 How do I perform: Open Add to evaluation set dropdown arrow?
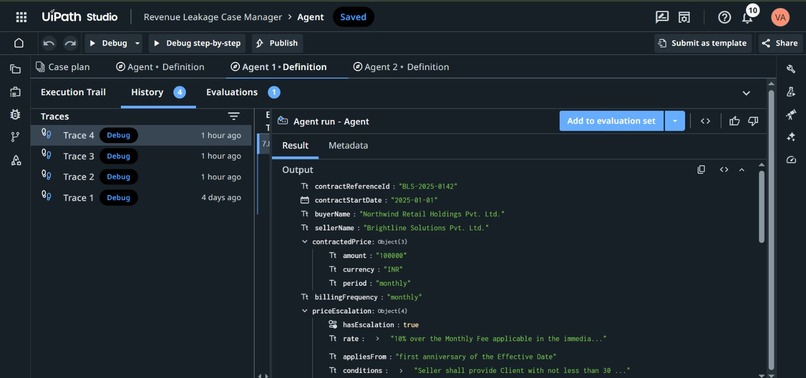pyautogui.click(x=675, y=121)
